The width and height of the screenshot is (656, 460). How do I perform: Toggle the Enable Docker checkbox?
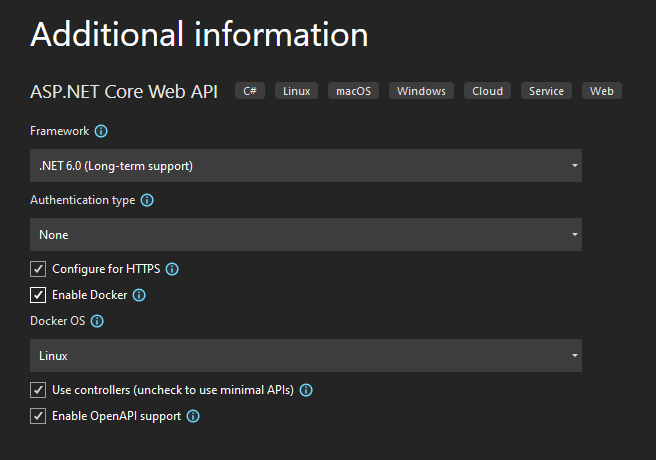point(38,295)
